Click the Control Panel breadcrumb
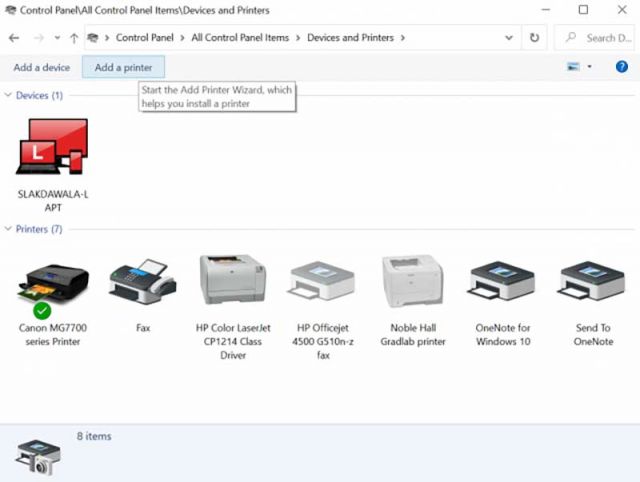The width and height of the screenshot is (640, 482). [x=144, y=38]
